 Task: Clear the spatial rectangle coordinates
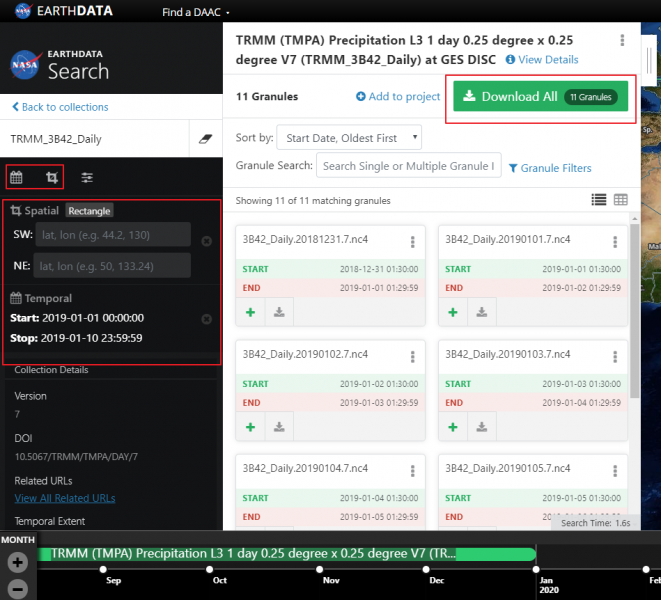click(x=206, y=241)
